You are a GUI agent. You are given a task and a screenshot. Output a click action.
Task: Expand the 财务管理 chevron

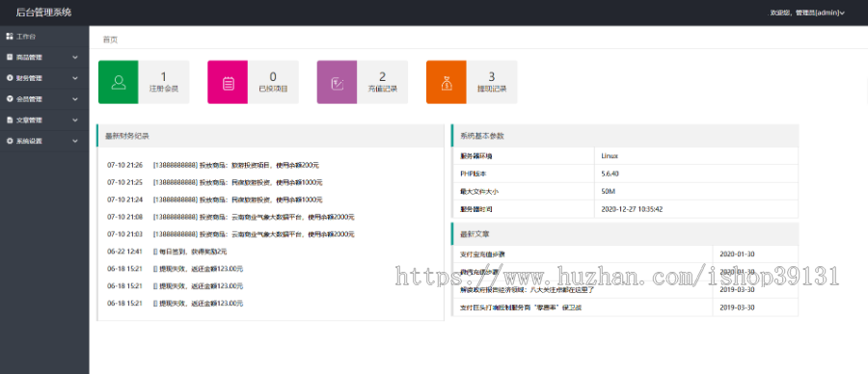tap(75, 78)
